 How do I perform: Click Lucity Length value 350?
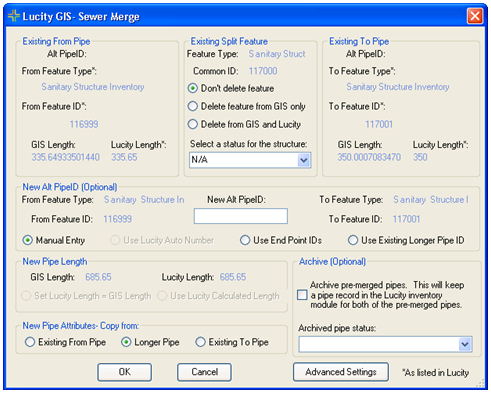(x=420, y=157)
